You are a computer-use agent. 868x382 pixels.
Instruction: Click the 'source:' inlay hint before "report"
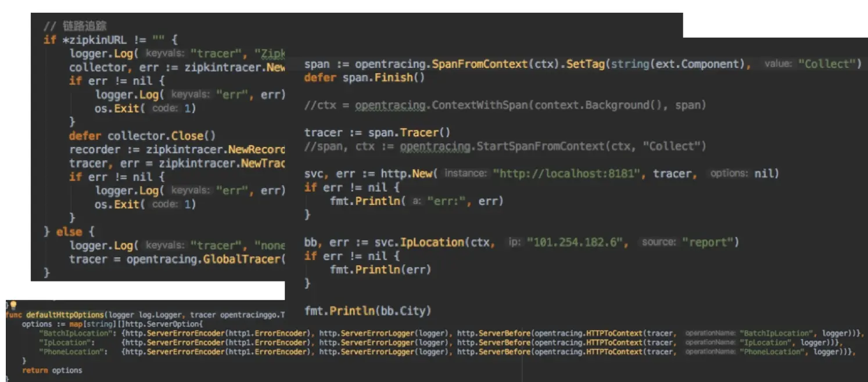click(659, 242)
